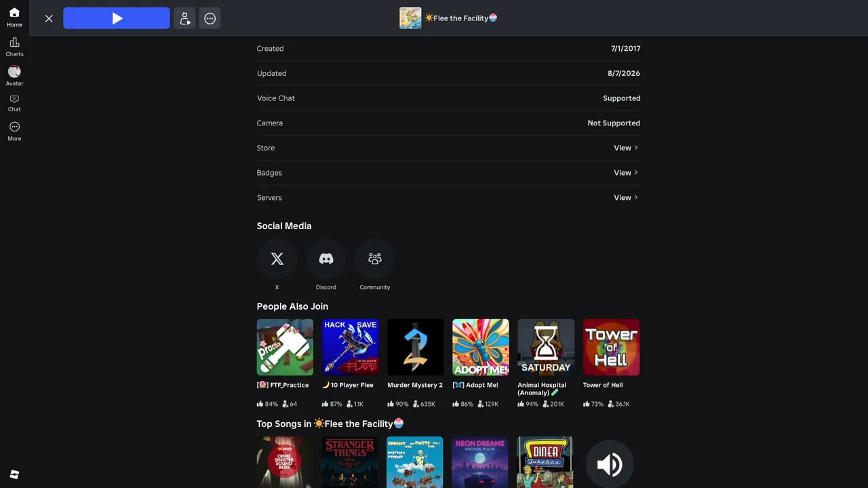Open the Servers row label

[269, 198]
